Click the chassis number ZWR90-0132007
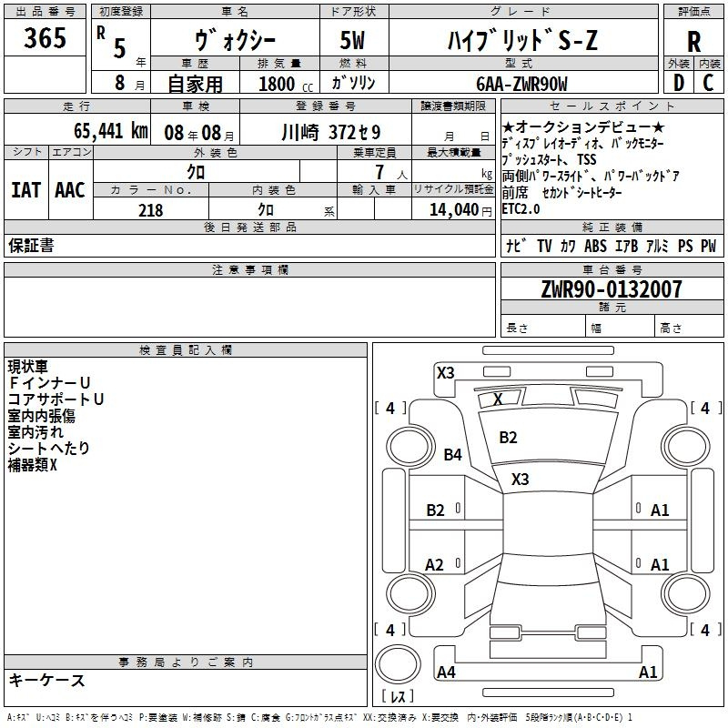Image resolution: width=728 pixels, height=728 pixels. coord(611,289)
